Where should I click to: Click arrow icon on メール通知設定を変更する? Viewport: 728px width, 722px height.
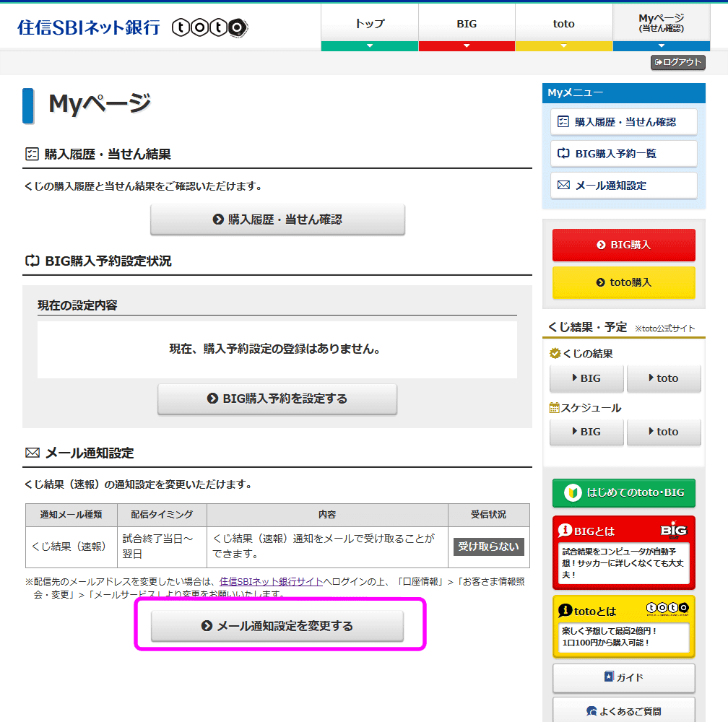207,626
